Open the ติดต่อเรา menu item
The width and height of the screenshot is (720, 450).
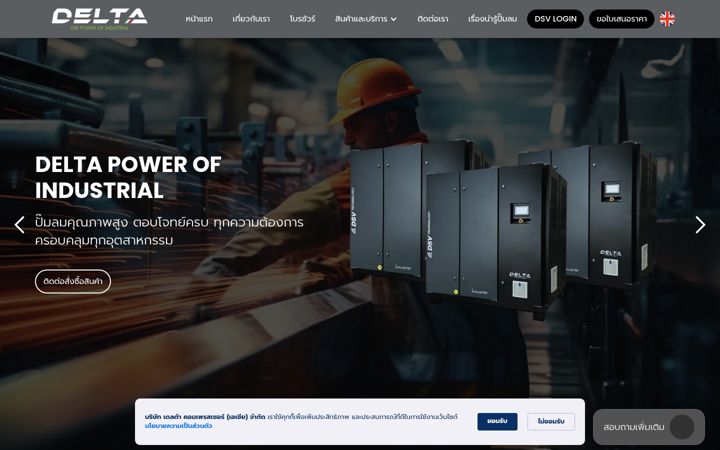pyautogui.click(x=433, y=19)
